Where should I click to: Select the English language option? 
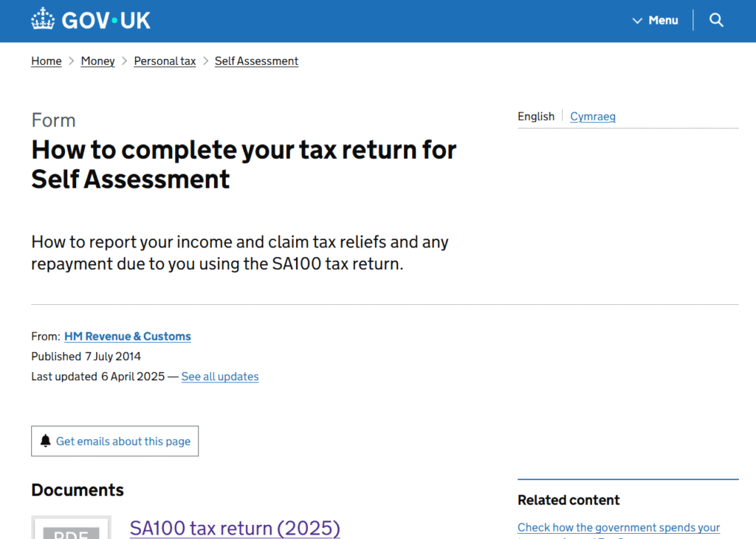[x=536, y=117]
